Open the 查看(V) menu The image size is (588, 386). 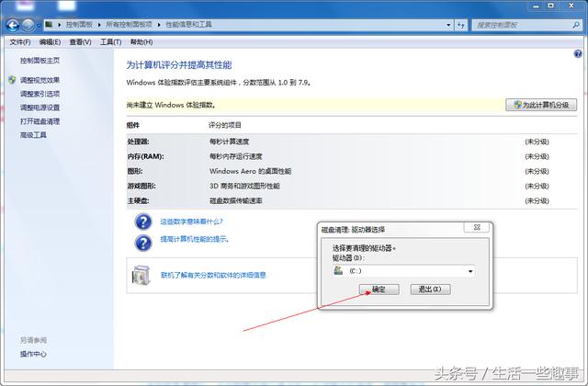pyautogui.click(x=80, y=42)
